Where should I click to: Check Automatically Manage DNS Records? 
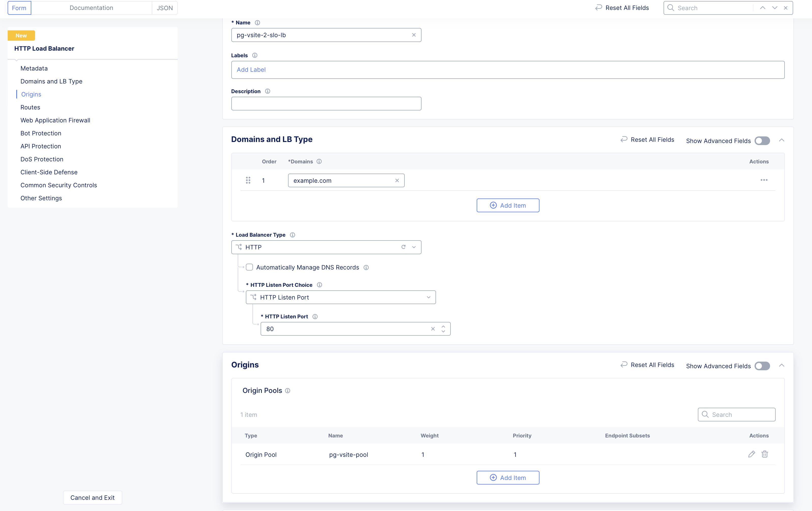250,267
